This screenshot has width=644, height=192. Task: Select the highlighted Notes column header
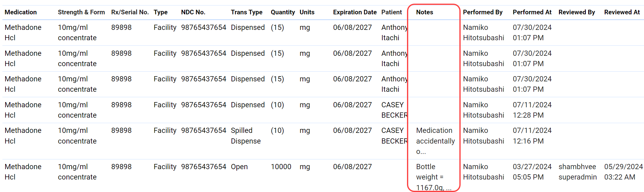[x=424, y=12]
